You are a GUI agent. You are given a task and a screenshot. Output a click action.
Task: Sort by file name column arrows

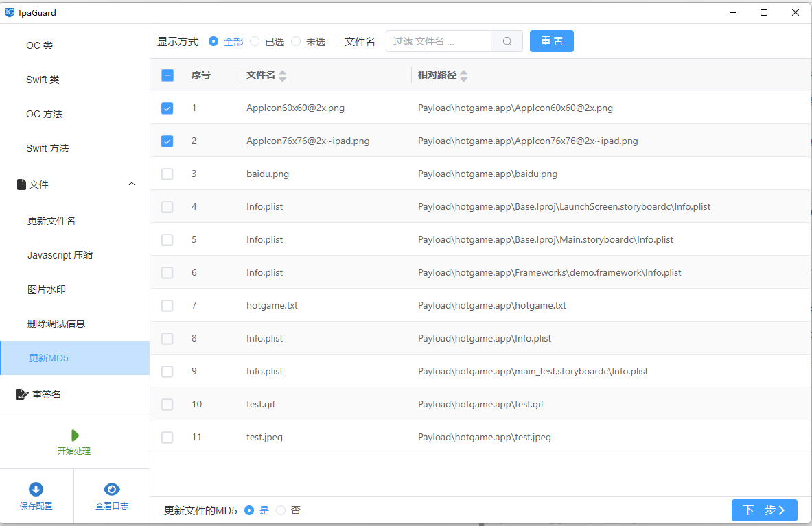click(282, 76)
